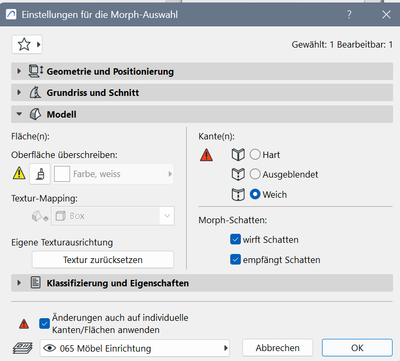Image resolution: width=400 pixels, height=361 pixels.
Task: Click the red warning triangle beside Kante(n)
Action: click(x=206, y=155)
